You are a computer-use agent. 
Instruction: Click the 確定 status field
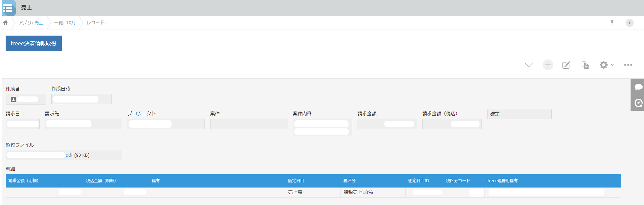519,114
